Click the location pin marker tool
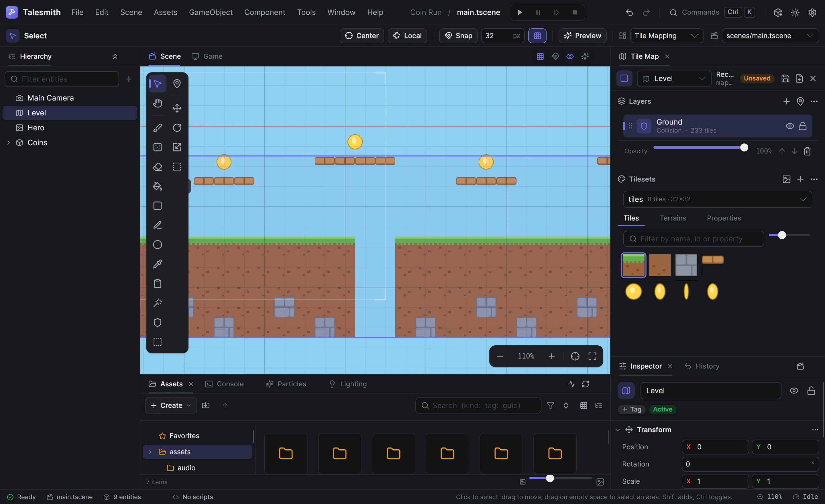825x504 pixels. point(177,83)
